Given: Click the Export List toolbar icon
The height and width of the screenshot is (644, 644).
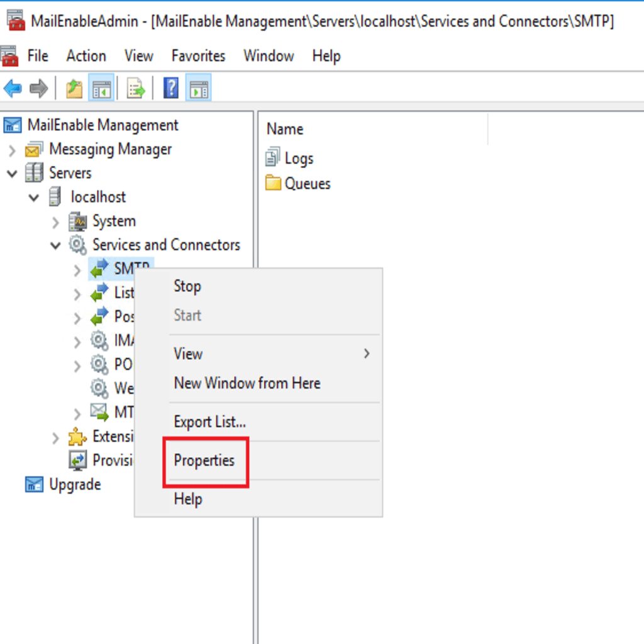Looking at the screenshot, I should coord(136,89).
